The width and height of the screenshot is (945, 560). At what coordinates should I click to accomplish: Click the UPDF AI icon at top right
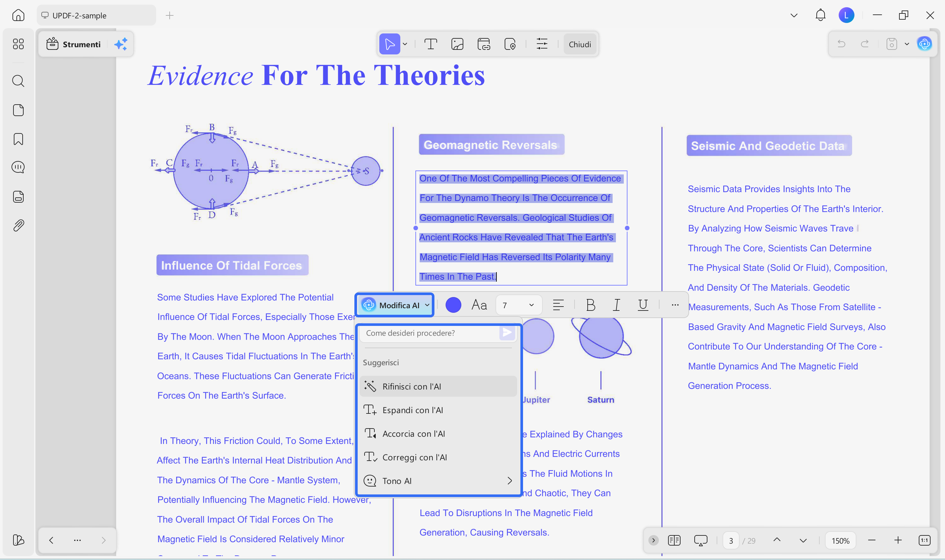tap(925, 44)
